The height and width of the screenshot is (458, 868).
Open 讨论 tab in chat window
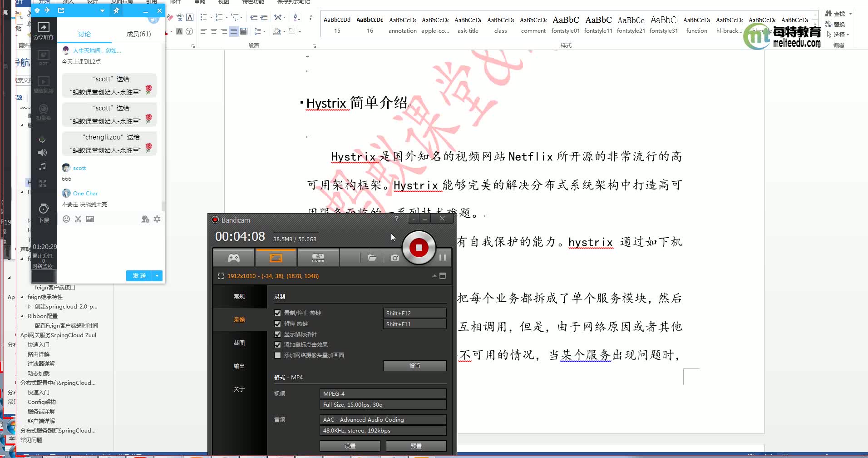(x=84, y=34)
